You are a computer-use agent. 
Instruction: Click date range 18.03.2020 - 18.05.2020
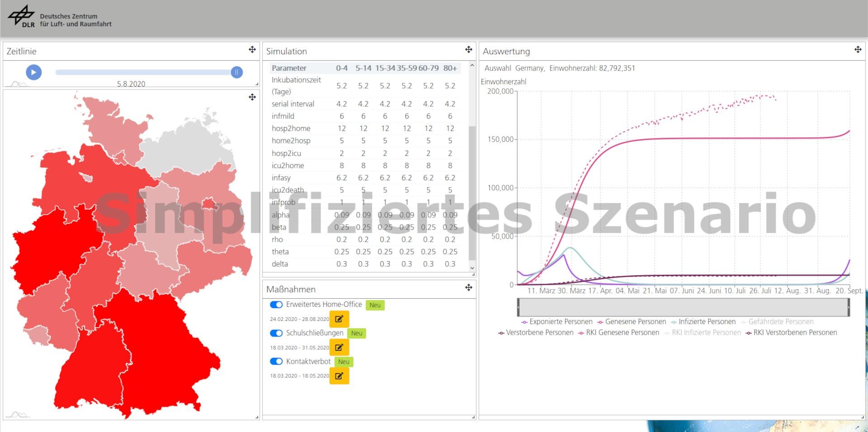coord(299,376)
